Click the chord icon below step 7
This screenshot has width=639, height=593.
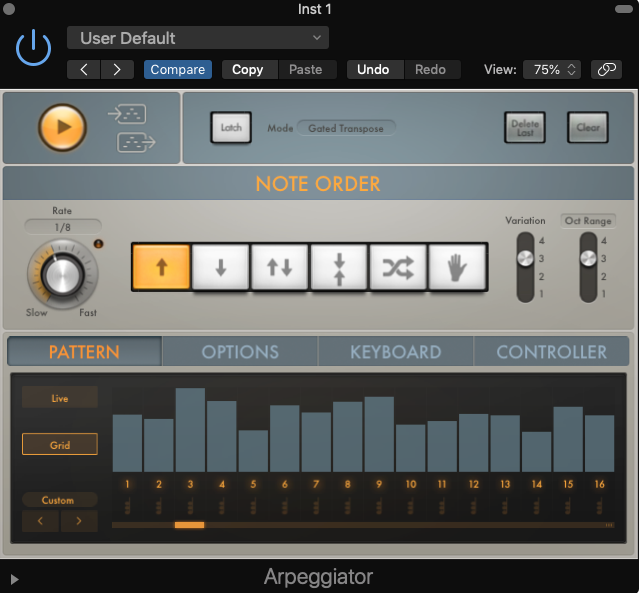[316, 506]
